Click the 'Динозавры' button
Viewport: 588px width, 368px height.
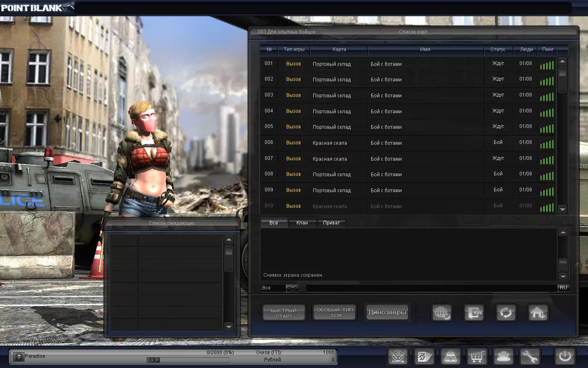tap(387, 312)
